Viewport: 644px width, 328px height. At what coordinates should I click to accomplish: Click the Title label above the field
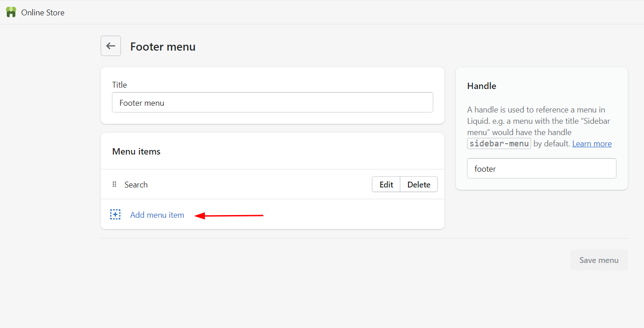120,85
